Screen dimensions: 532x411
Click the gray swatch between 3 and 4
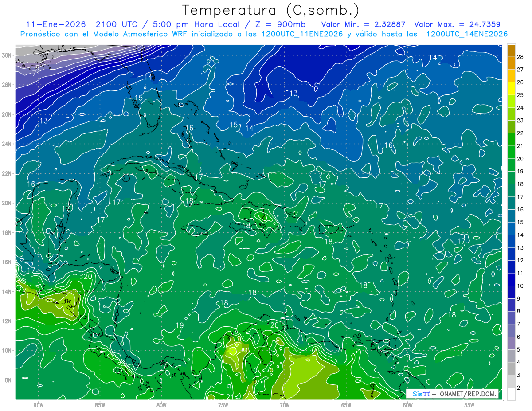coord(511,368)
